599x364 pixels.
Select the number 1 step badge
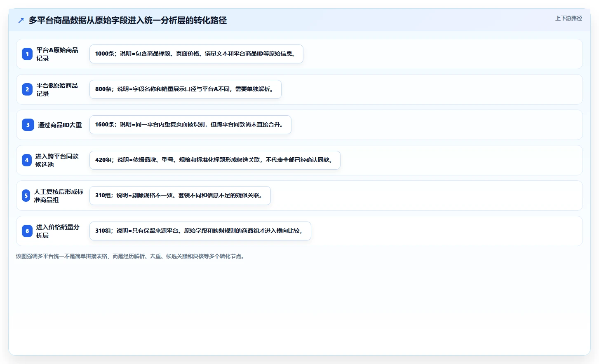point(27,54)
